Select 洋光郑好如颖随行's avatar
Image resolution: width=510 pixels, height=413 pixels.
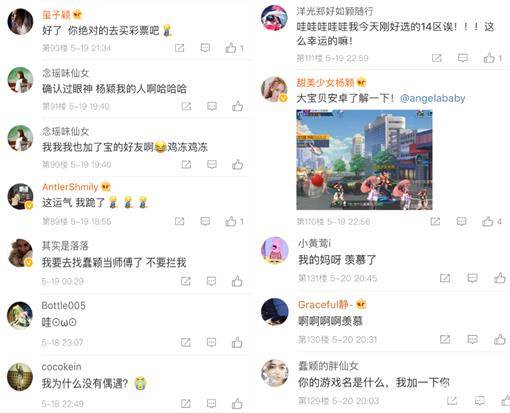pos(274,17)
